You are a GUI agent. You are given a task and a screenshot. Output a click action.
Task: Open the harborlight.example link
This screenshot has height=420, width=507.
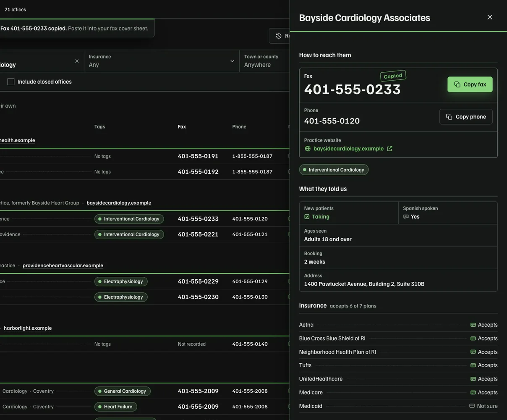tap(28, 328)
